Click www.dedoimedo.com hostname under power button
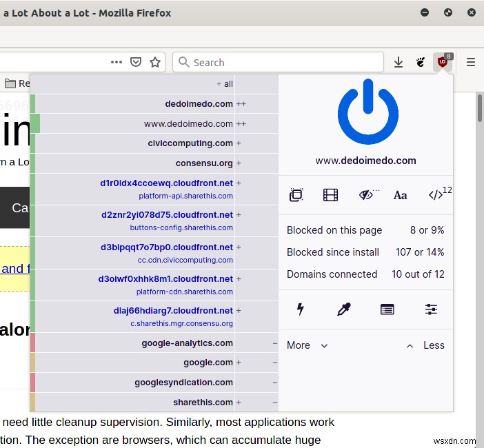Screen dimensions: 484x448 click(x=366, y=161)
